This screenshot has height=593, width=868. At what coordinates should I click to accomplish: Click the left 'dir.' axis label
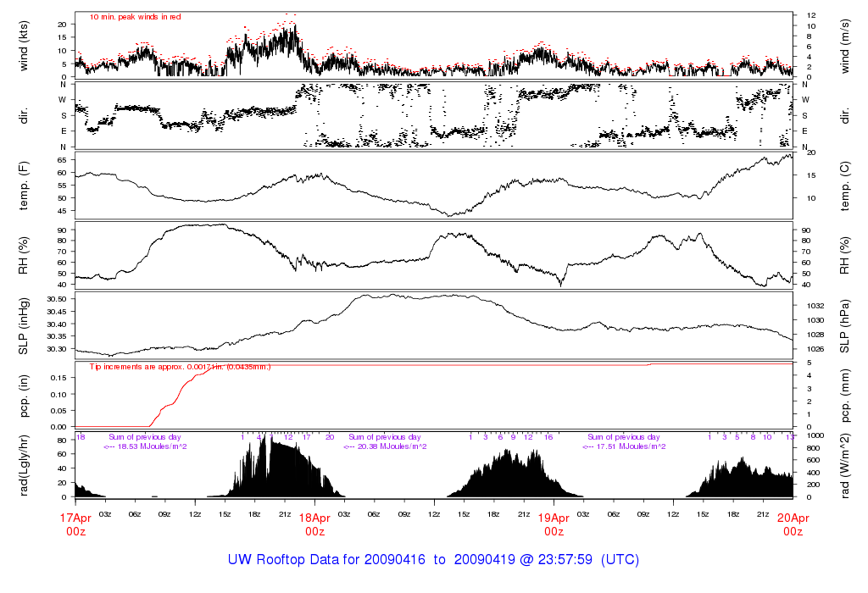(x=23, y=116)
